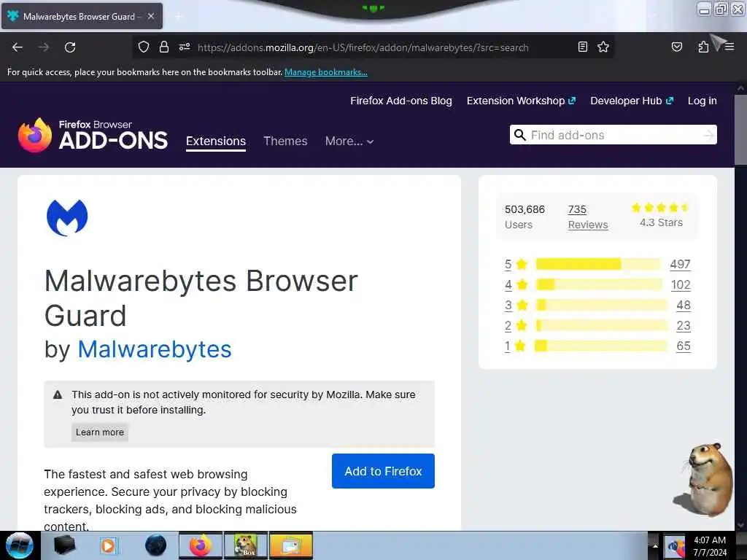Click the Learn more button
The image size is (747, 560).
[x=100, y=432]
